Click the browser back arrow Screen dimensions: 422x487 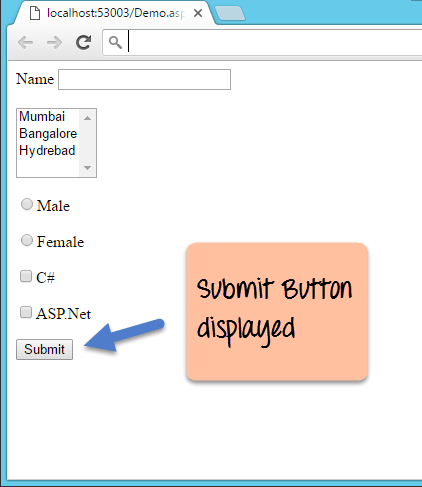point(25,43)
